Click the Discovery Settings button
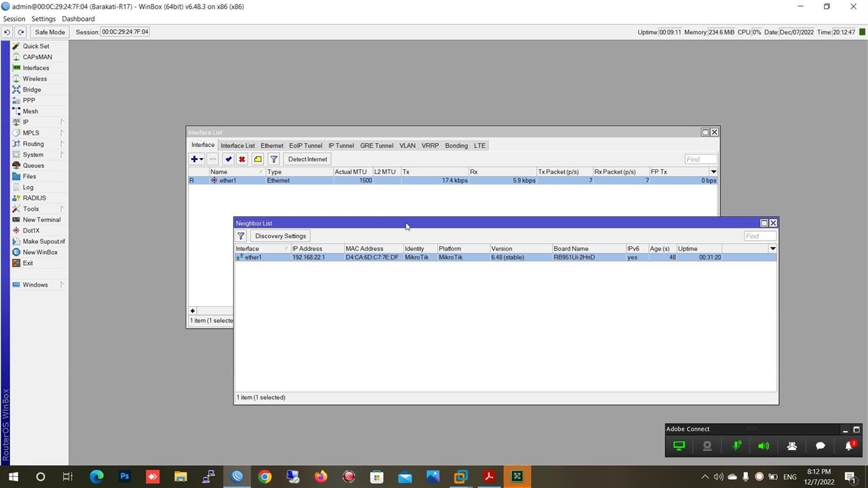 280,236
